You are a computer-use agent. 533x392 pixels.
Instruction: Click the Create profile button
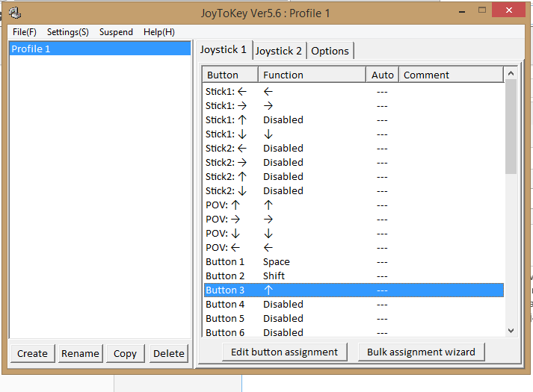tap(32, 354)
